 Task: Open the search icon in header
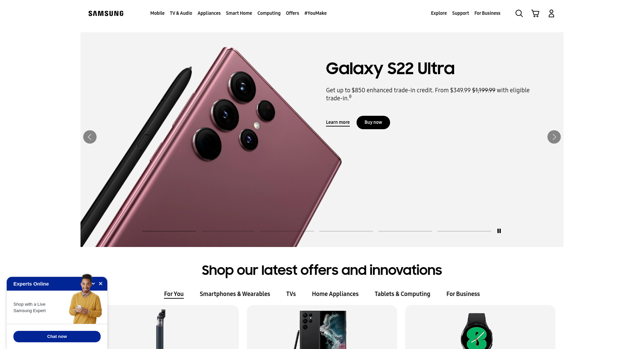pyautogui.click(x=519, y=13)
